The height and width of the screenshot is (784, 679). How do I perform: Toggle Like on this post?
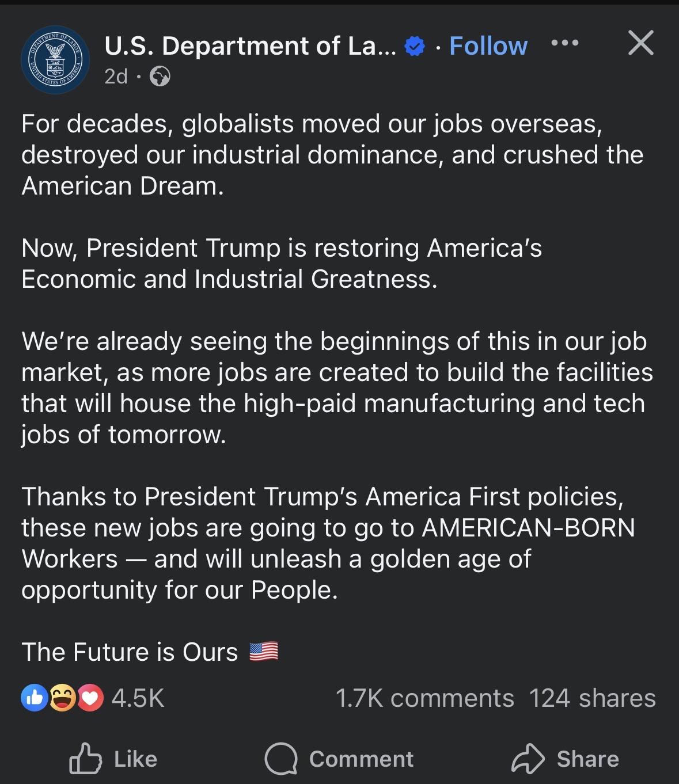click(113, 759)
